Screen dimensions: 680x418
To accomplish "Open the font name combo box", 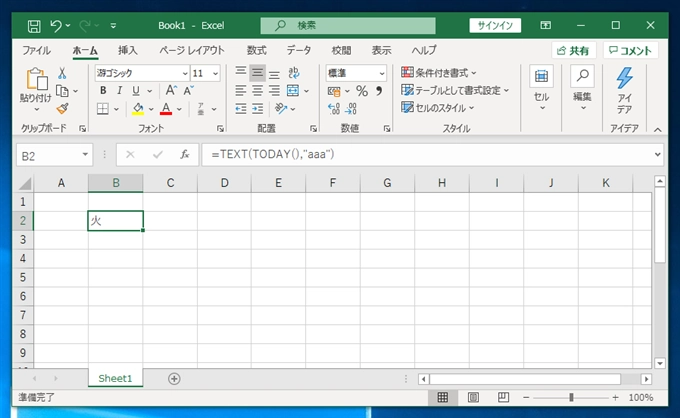I will (141, 73).
